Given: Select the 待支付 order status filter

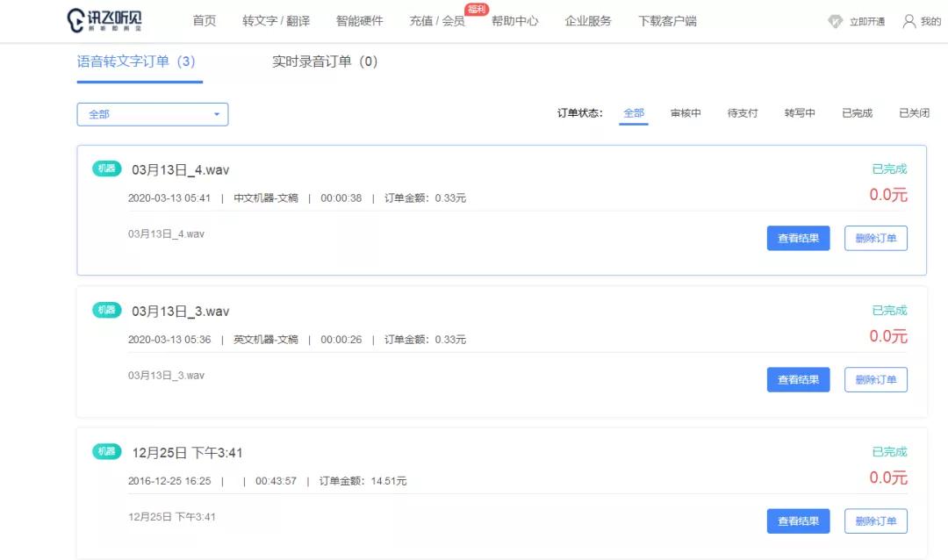Looking at the screenshot, I should tap(742, 113).
